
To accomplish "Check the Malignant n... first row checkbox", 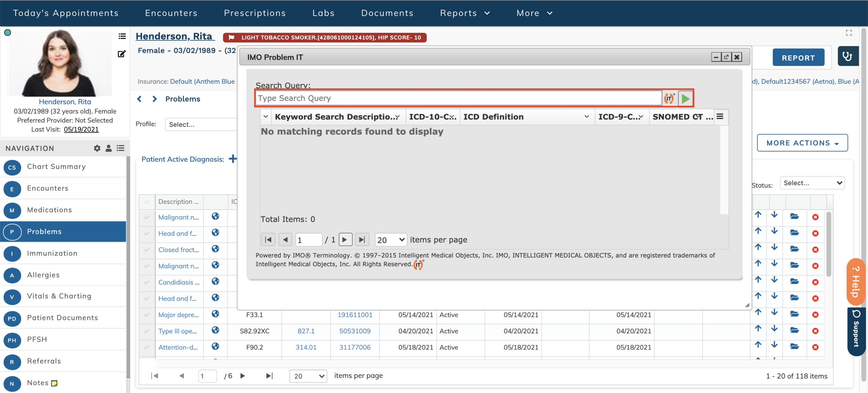I will click(x=147, y=217).
